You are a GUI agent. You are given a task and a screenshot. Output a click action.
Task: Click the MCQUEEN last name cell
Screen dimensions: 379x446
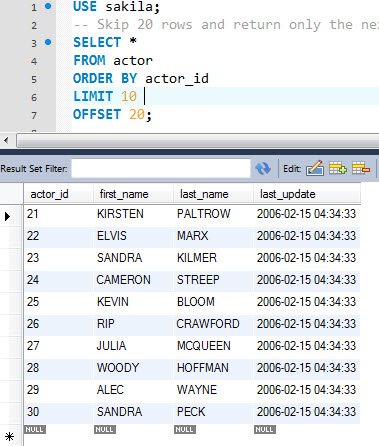213,346
